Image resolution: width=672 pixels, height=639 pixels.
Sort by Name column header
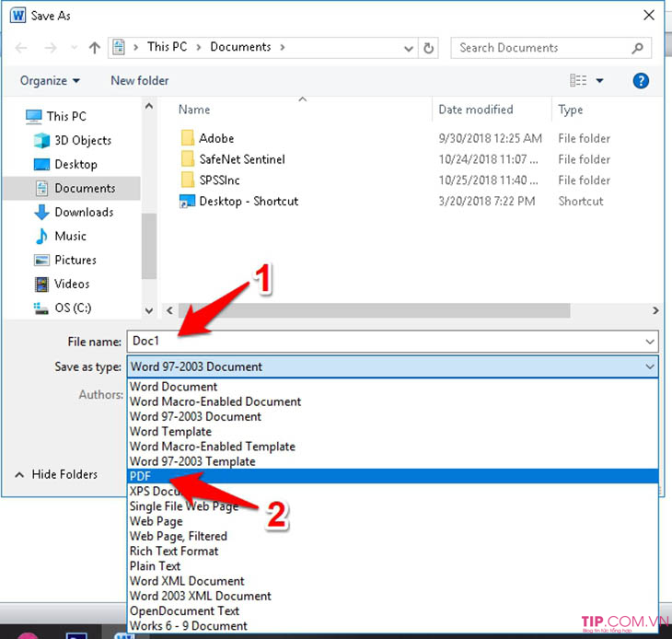pos(194,110)
